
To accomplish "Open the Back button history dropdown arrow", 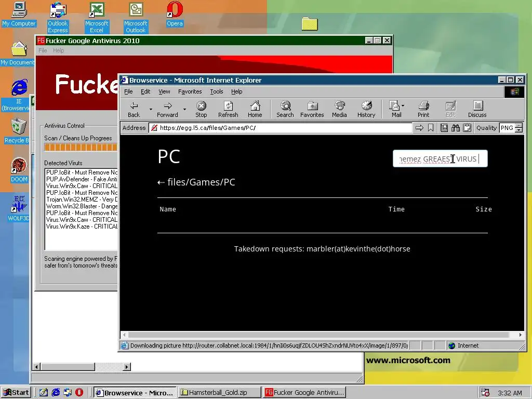I will click(x=151, y=109).
